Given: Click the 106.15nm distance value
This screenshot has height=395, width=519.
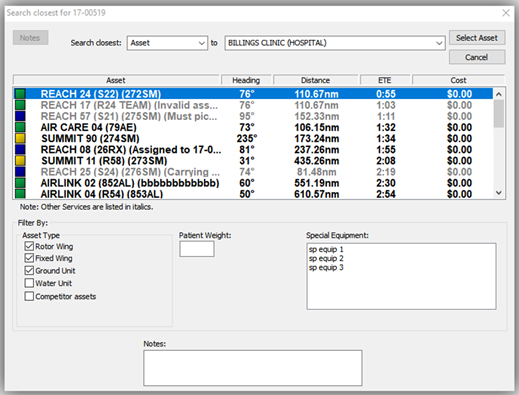Looking at the screenshot, I should (317, 127).
